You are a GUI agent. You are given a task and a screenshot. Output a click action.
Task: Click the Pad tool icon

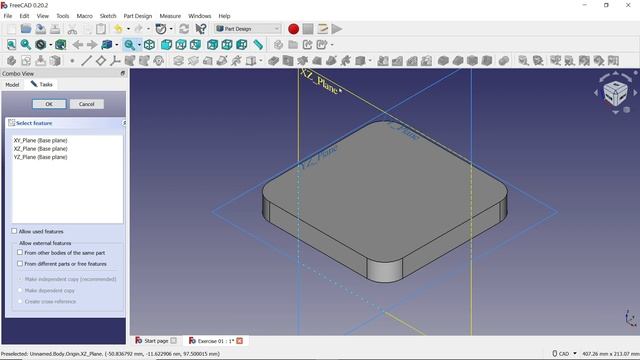178,61
